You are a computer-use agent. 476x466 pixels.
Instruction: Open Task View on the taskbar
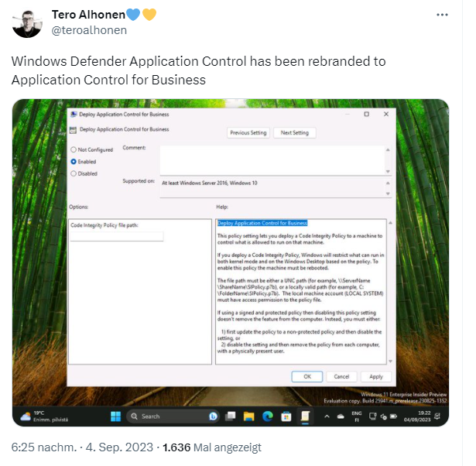click(x=230, y=416)
